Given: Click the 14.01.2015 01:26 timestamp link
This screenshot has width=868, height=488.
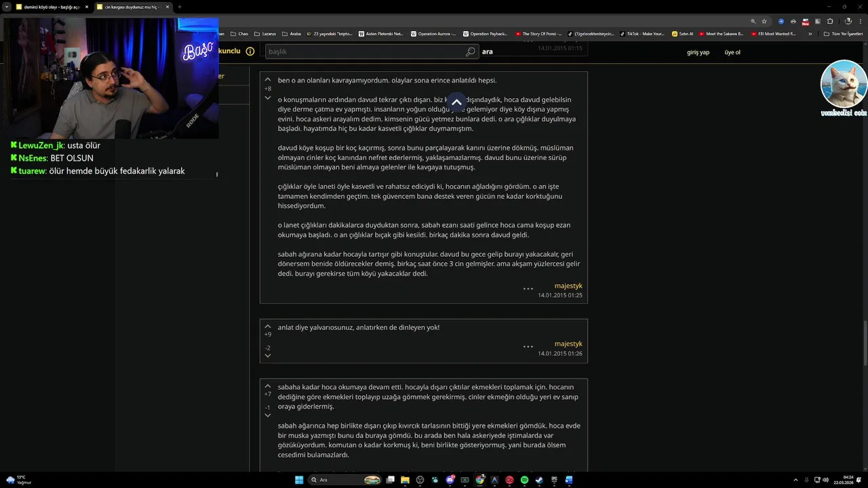Looking at the screenshot, I should click(560, 353).
